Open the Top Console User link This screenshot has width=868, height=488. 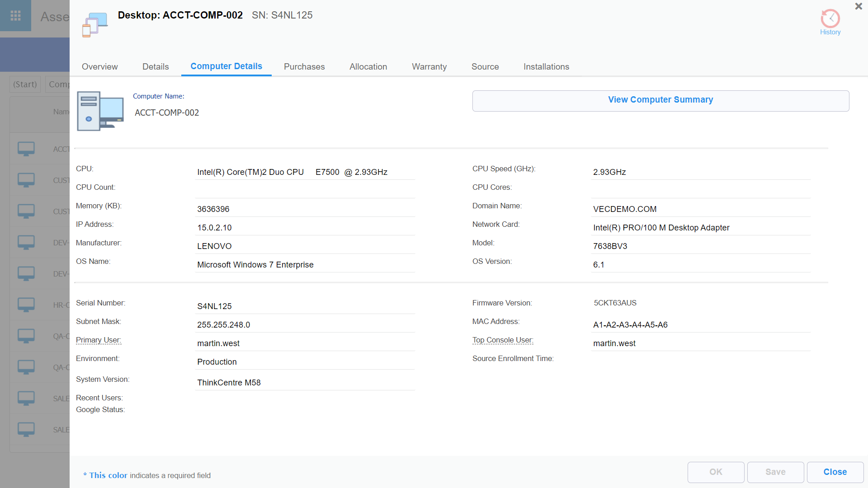(x=503, y=340)
